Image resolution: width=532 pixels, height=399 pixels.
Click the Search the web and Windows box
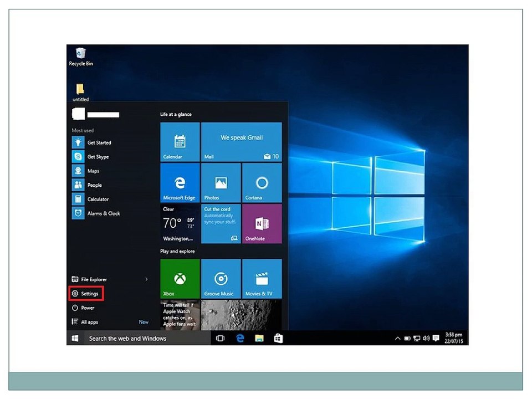coord(147,338)
